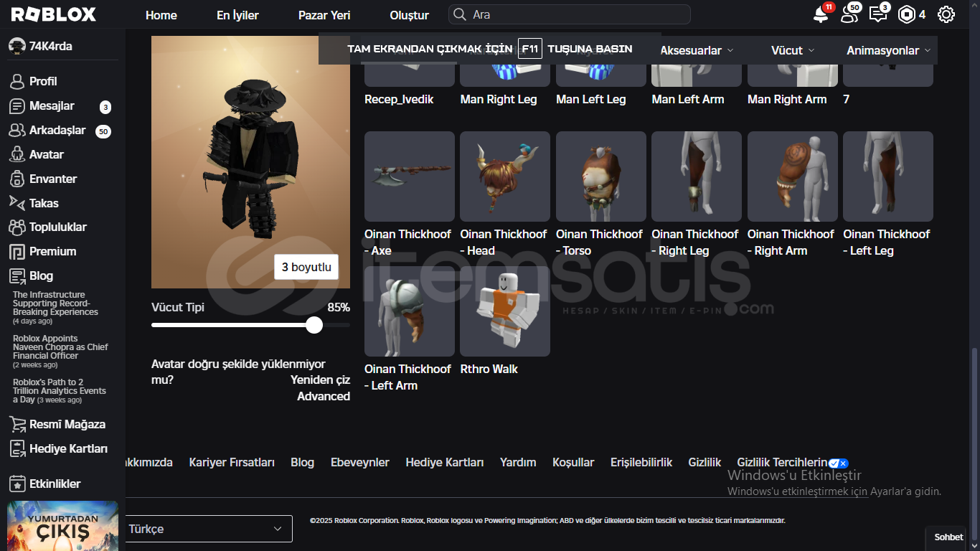Open the Robux balance icon
Viewport: 980px width, 551px height.
pos(907,14)
